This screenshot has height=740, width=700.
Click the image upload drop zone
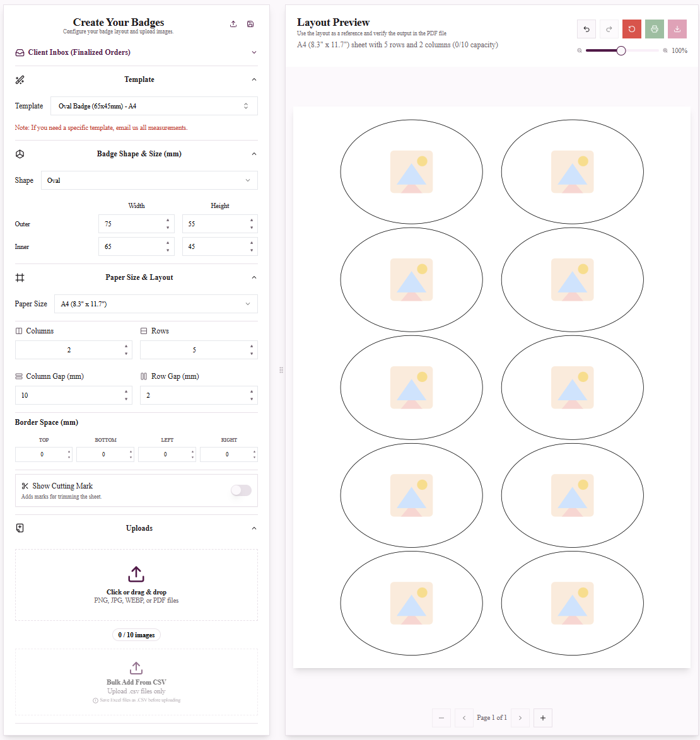[x=136, y=585]
